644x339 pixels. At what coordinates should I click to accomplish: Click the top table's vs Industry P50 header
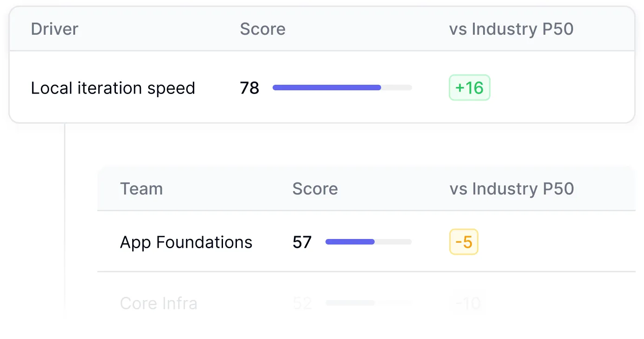pyautogui.click(x=511, y=29)
